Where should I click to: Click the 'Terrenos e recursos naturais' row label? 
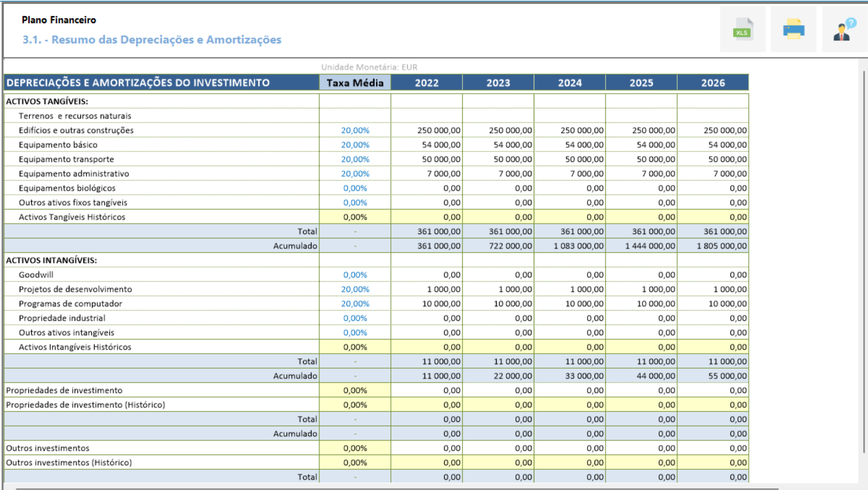pos(75,116)
